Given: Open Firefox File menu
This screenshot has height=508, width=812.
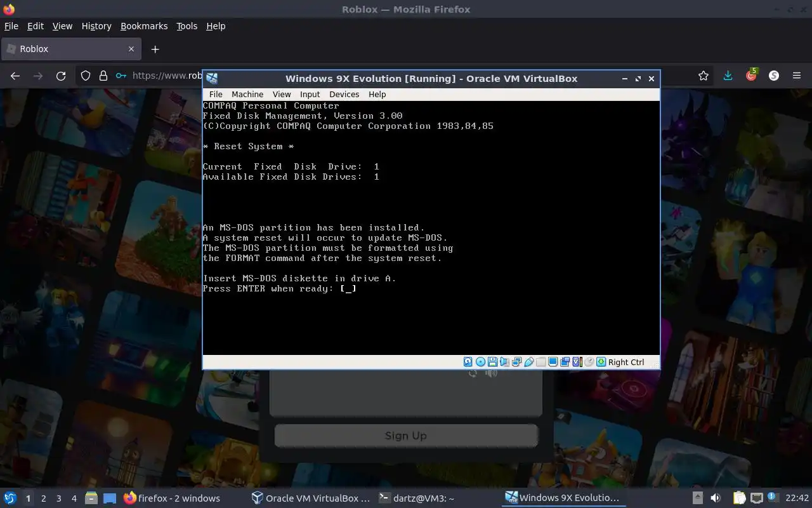Looking at the screenshot, I should pyautogui.click(x=11, y=26).
